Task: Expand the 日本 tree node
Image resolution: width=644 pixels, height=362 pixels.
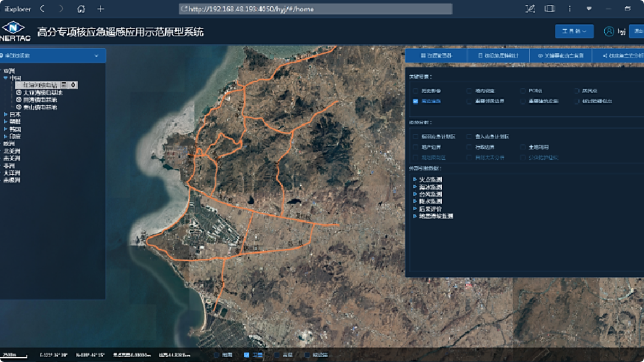Action: pos(6,114)
